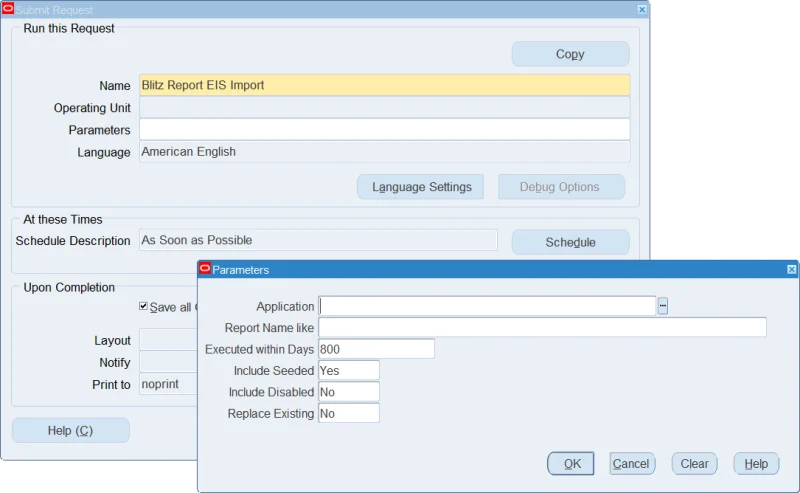Confirm parameters with the OK button
800x493 pixels.
pos(571,463)
